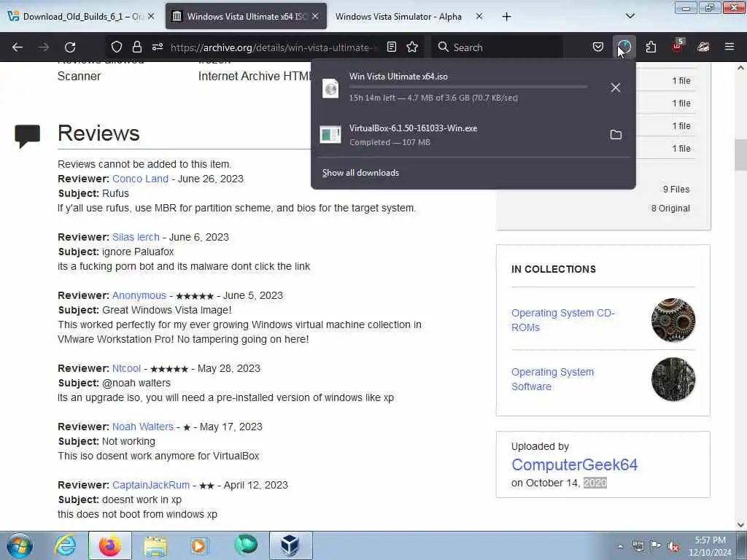Open the Anonymous reviewer link
This screenshot has width=747, height=560.
tap(139, 296)
